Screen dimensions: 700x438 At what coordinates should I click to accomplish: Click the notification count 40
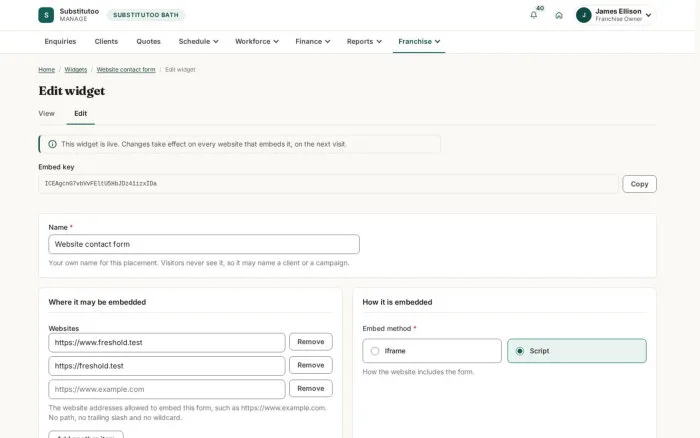point(540,8)
